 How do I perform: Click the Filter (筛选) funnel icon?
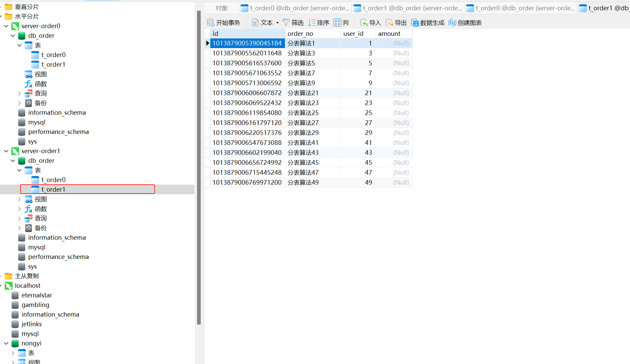(286, 23)
